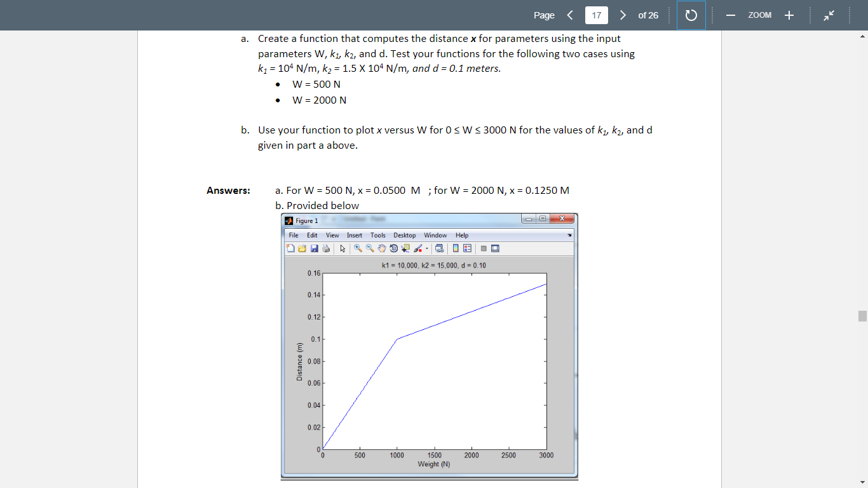Screen dimensions: 868x488
Task: Exit full screen mode
Action: pos(828,15)
